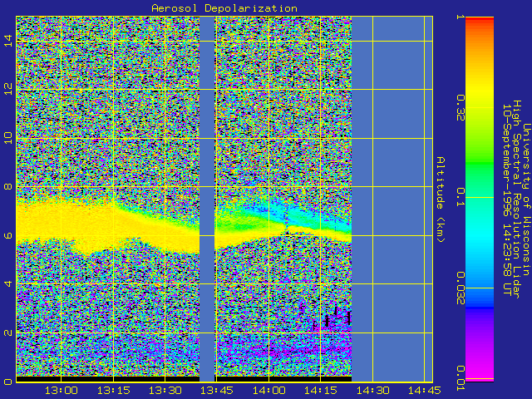The image size is (532, 399).
Task: Click the altitude label 2
Action: coord(8,332)
